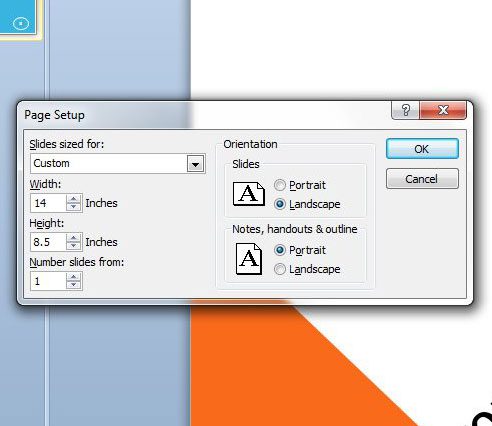Decrease Number slides from value
Image resolution: width=492 pixels, height=426 pixels.
74,285
